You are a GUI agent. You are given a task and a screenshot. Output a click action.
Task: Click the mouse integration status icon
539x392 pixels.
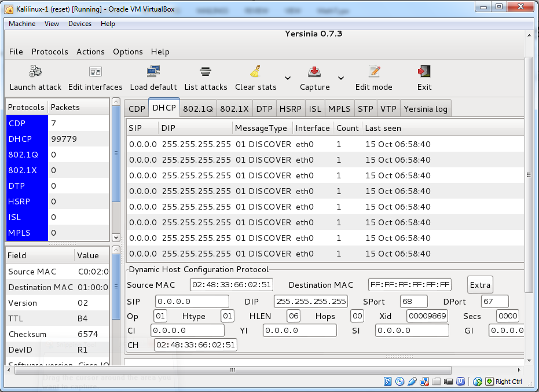click(x=478, y=382)
